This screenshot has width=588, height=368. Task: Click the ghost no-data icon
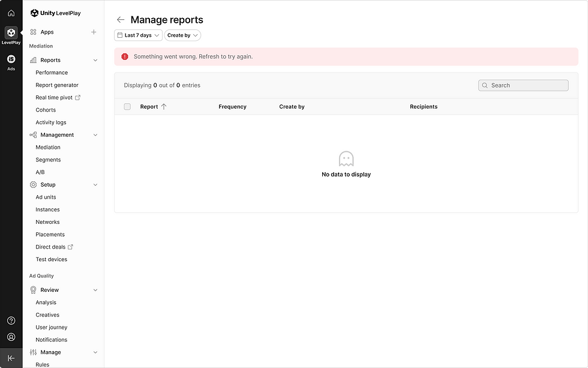(346, 158)
